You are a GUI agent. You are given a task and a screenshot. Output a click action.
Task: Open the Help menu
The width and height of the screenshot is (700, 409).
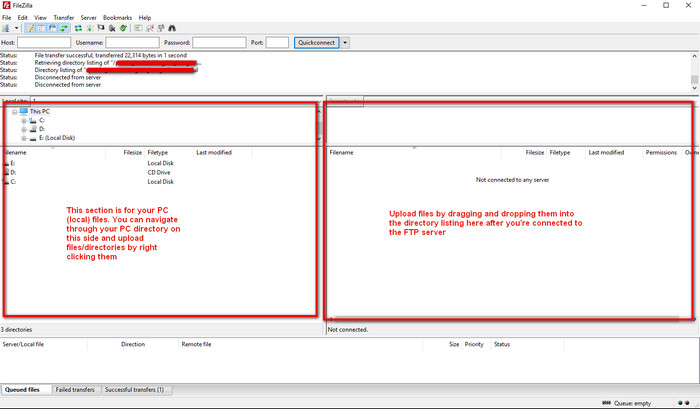tap(145, 18)
